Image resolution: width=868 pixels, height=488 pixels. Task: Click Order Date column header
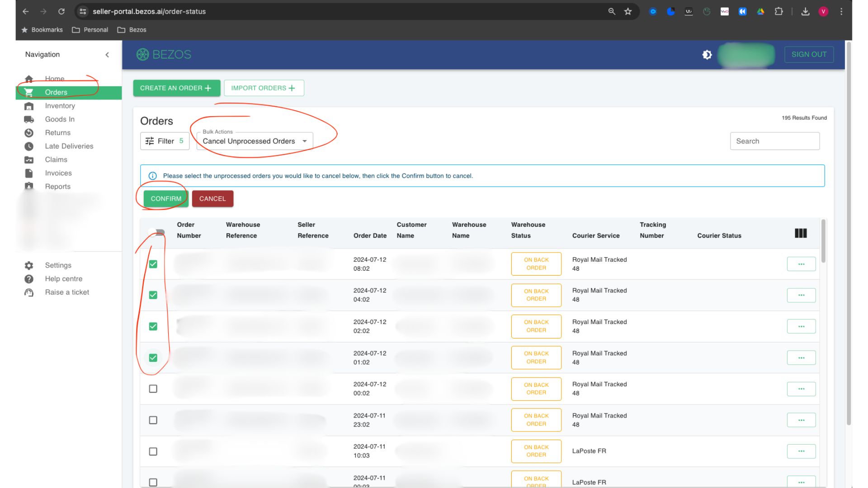click(370, 236)
